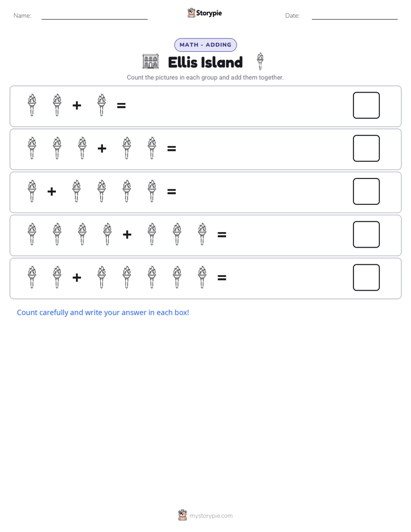
Task: Select the answer box in the second row
Action: pyautogui.click(x=366, y=149)
